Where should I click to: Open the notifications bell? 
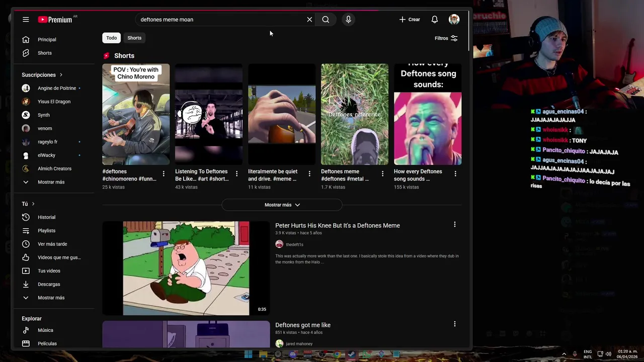click(435, 20)
